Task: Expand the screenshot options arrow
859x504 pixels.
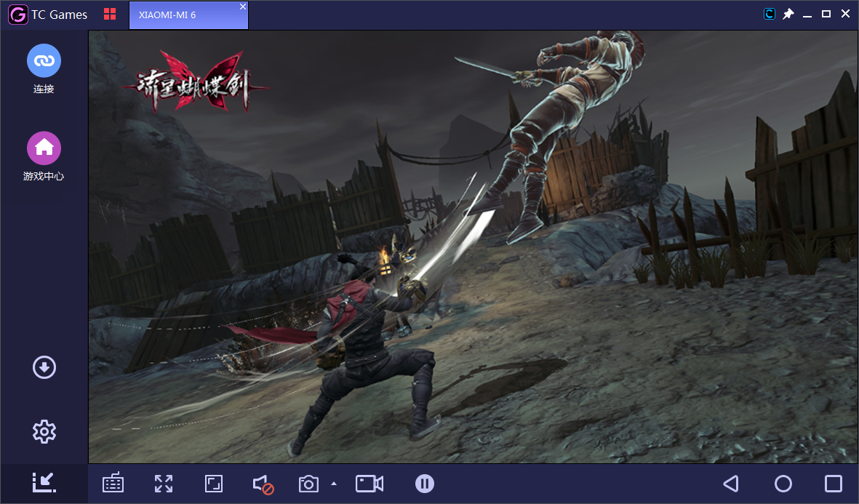Action: pos(334,484)
